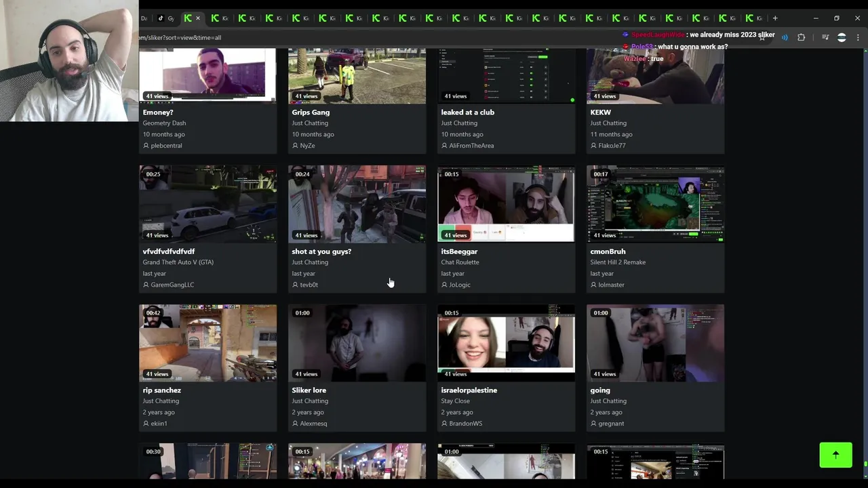This screenshot has height=488, width=868.
Task: Open the media control icon in browser toolbar
Action: [825, 37]
